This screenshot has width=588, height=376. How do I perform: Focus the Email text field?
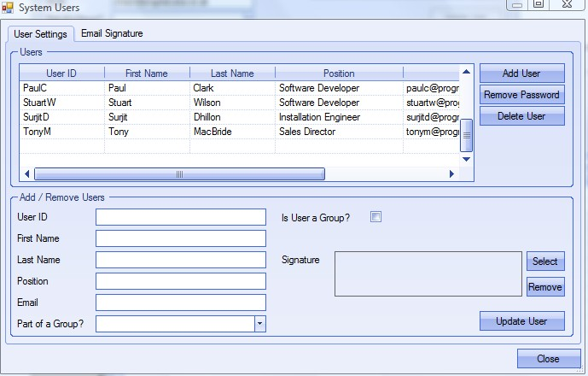[181, 303]
